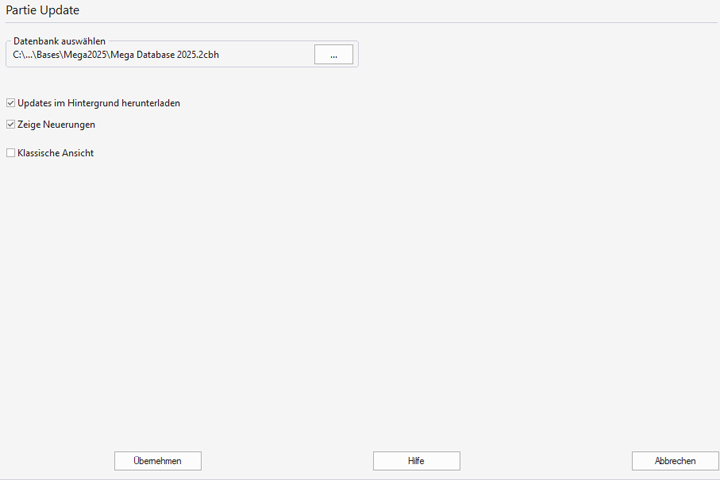Enable the Klassische Ansicht checkbox
Screen dimensions: 720x480
click(11, 153)
